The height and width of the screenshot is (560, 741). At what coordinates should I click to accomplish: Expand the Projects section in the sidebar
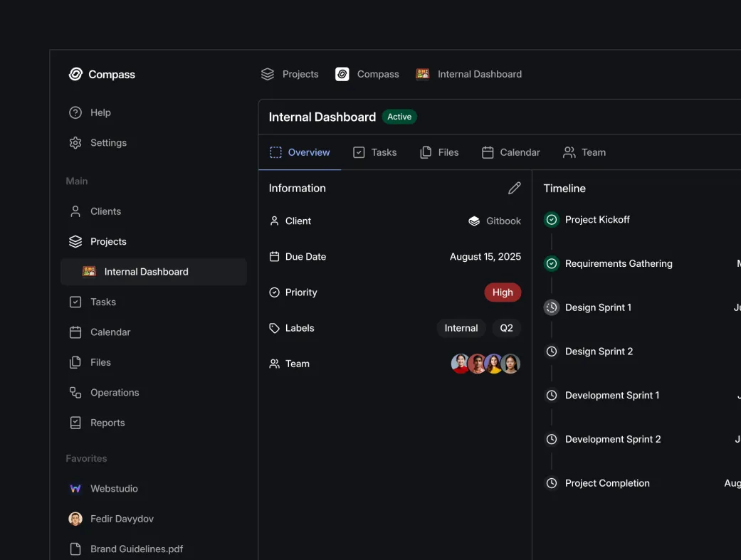[x=107, y=242]
